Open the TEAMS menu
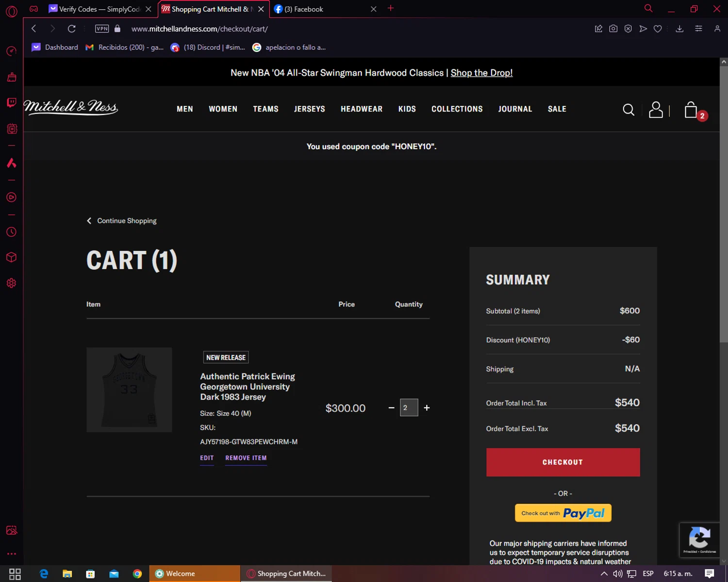 (265, 109)
